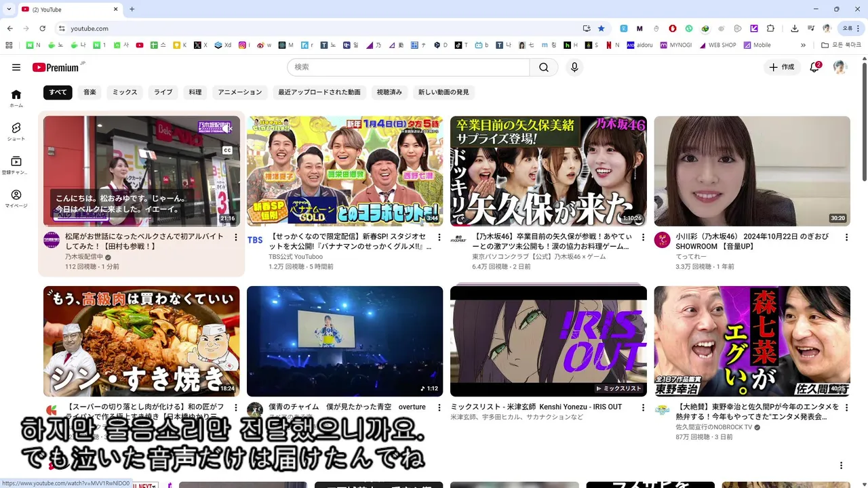868x488 pixels.
Task: Close the YouTube browser tab
Action: click(115, 9)
